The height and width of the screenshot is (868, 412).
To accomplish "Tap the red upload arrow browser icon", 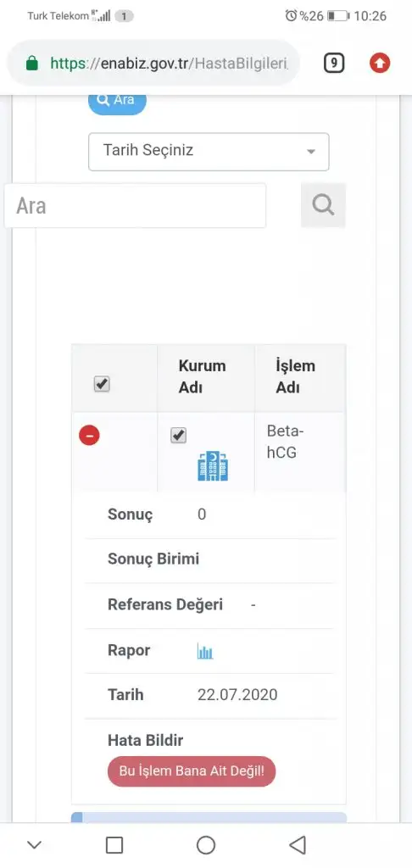I will pos(380,63).
